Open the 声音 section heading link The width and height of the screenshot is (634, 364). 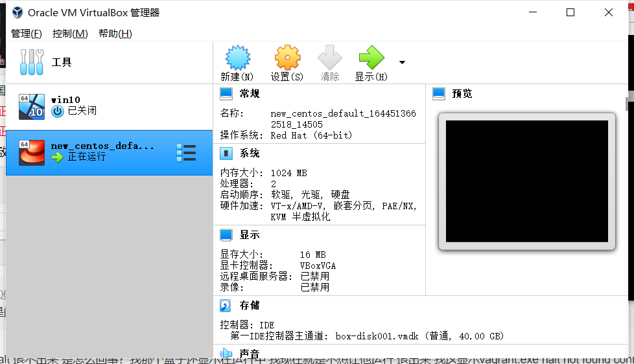pyautogui.click(x=250, y=354)
